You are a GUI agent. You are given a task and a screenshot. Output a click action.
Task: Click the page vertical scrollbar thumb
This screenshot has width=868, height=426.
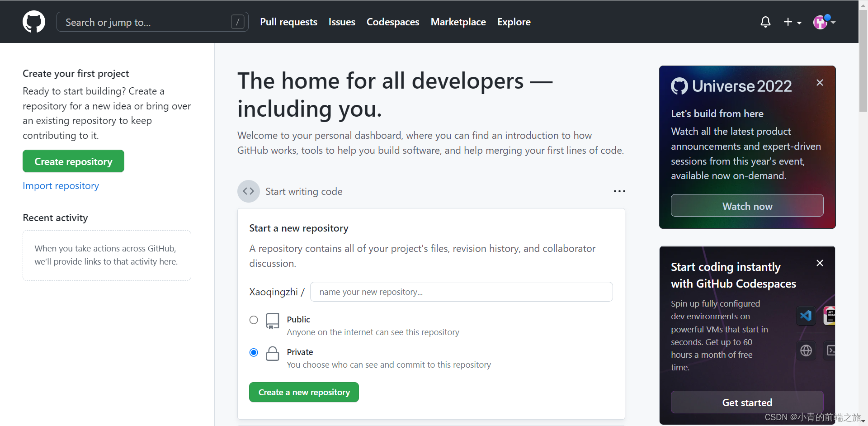point(863,61)
